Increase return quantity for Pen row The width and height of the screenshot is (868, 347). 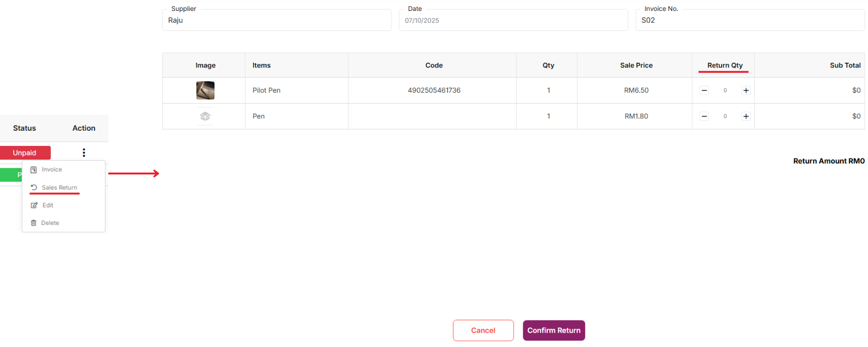tap(746, 116)
